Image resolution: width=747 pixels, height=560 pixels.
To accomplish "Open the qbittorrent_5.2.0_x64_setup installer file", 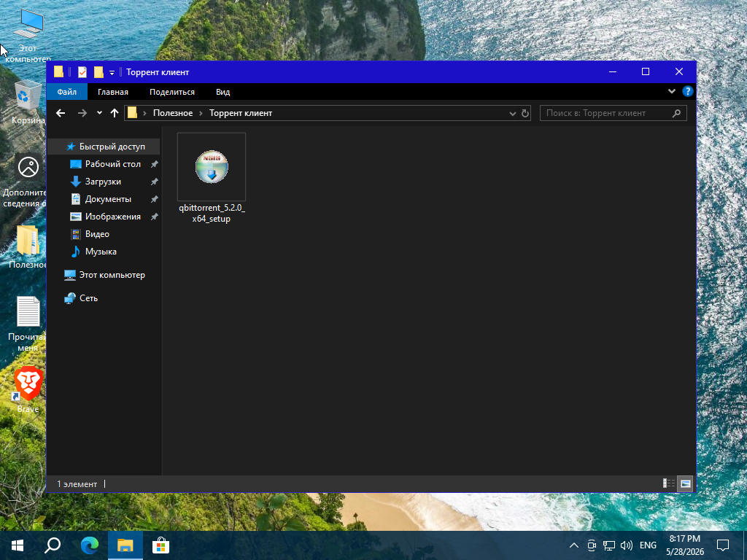I will point(212,179).
